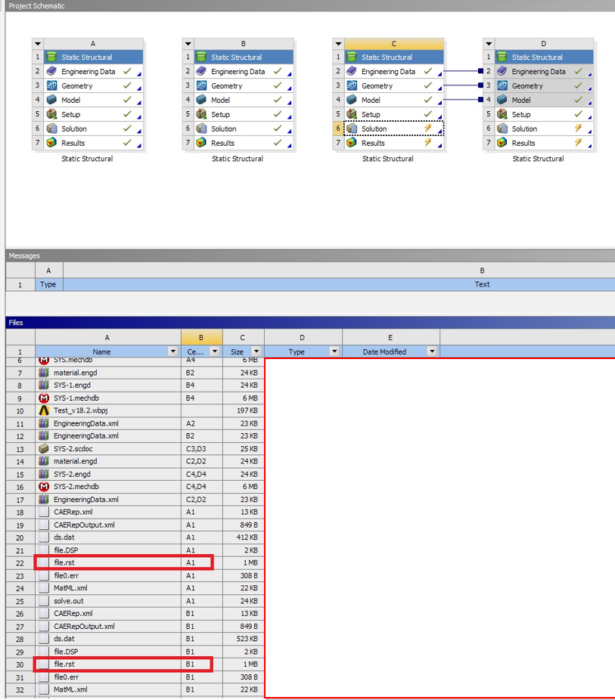Click Results icon in system B
615x700 pixels.
pos(201,143)
